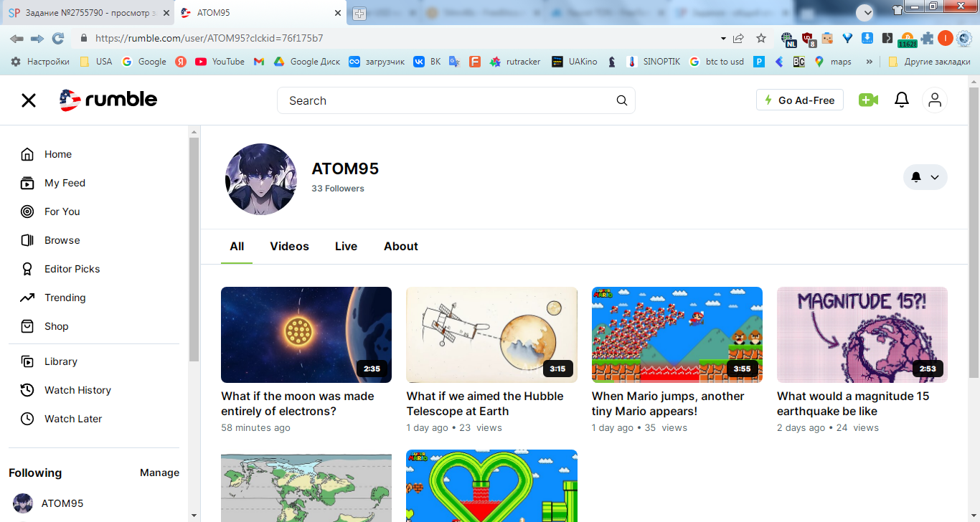The width and height of the screenshot is (980, 522).
Task: Click the Rumble logo
Action: pyautogui.click(x=108, y=100)
